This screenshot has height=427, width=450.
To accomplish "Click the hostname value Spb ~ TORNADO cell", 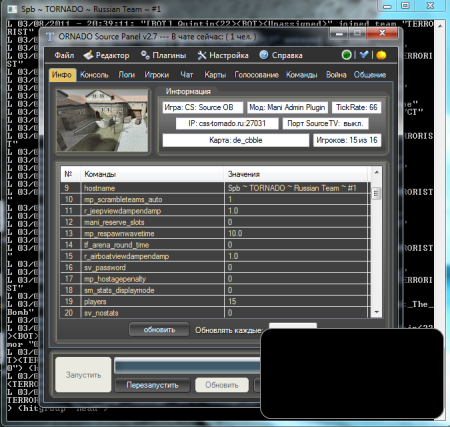I will click(x=297, y=188).
